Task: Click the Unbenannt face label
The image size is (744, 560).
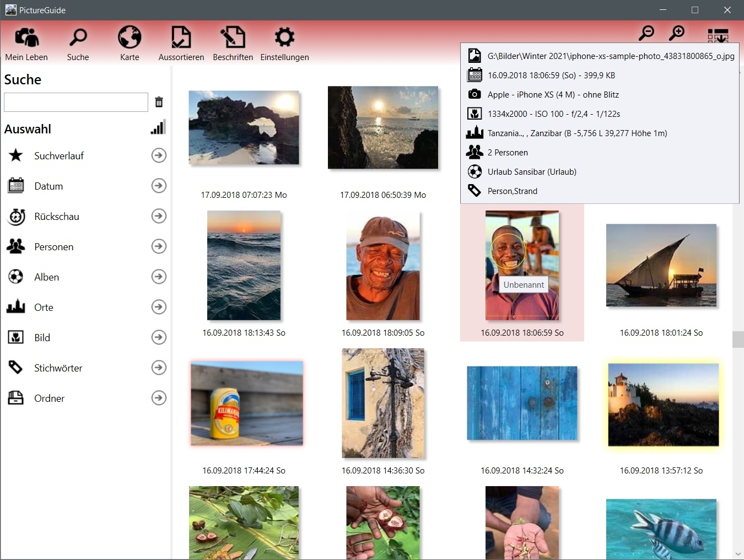Action: [x=524, y=285]
